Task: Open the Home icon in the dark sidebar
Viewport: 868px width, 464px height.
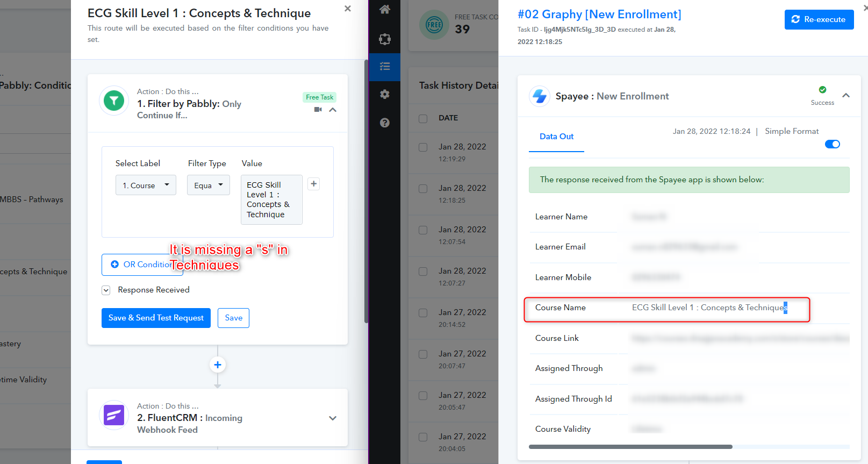Action: pos(384,9)
